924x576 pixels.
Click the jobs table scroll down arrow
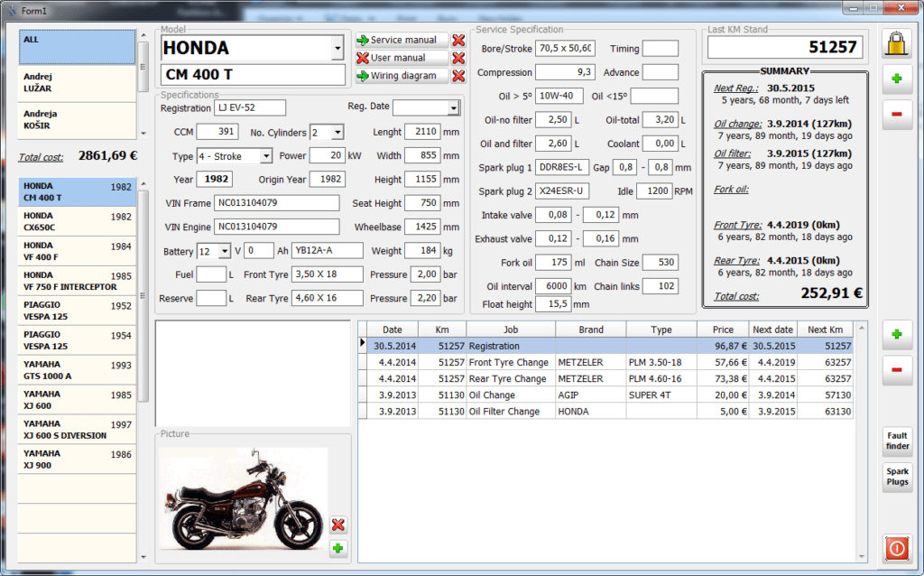coord(861,556)
